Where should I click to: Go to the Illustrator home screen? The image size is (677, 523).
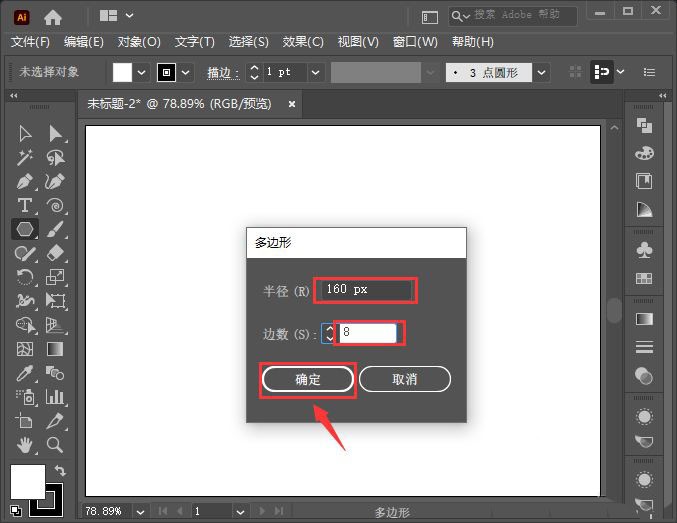click(x=53, y=17)
